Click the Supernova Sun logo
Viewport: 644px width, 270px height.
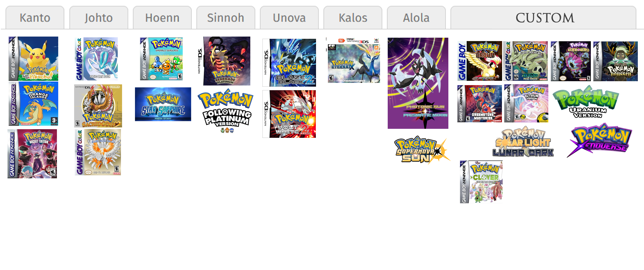coord(423,150)
